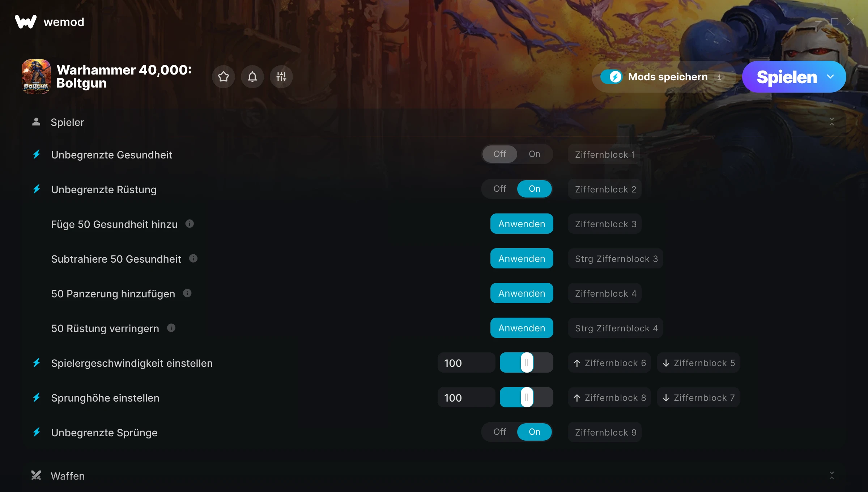Viewport: 868px width, 492px height.
Task: Click the Ziffernblock 1 hotkey field
Action: pyautogui.click(x=605, y=154)
